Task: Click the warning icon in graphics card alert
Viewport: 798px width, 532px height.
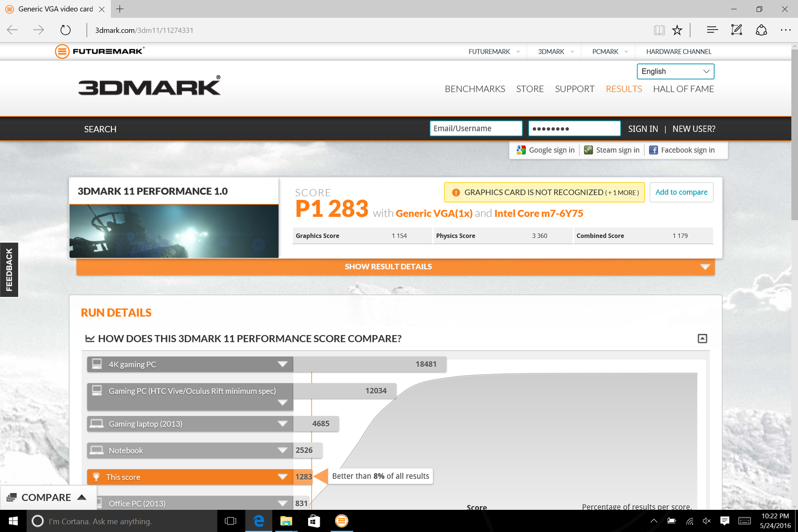Action: coord(456,192)
